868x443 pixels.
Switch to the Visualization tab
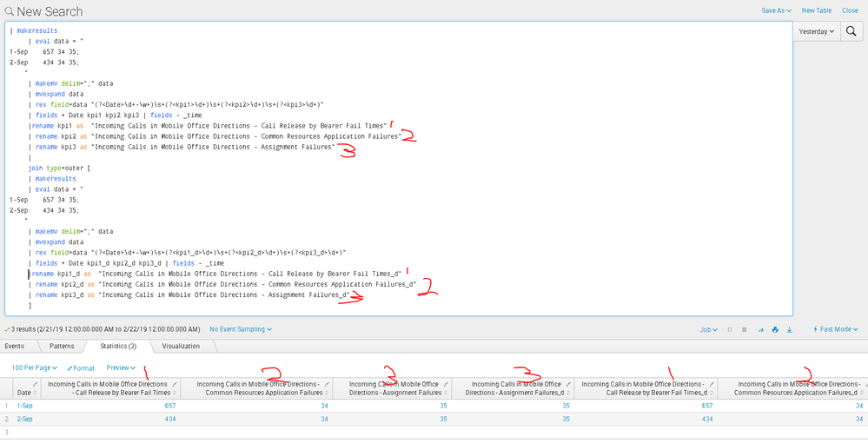point(181,346)
